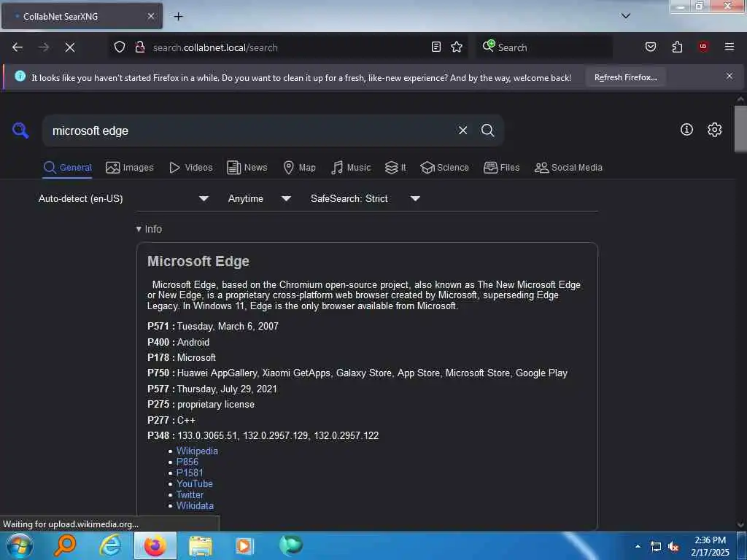Click the Refresh Firefox... button
747x560 pixels.
coord(625,77)
